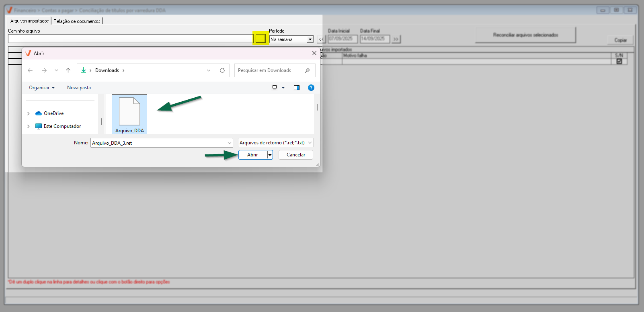Image resolution: width=644 pixels, height=312 pixels.
Task: Expand the Este Computador tree node
Action: [28, 126]
